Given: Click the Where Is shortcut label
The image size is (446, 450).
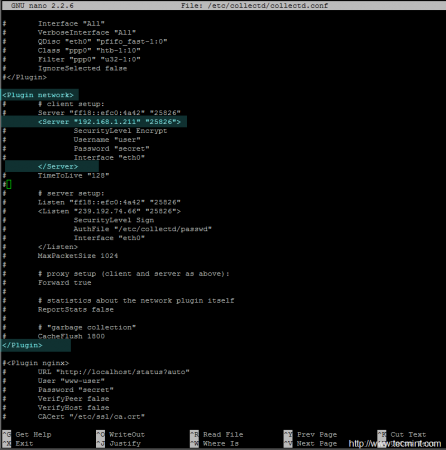Looking at the screenshot, I should point(221,443).
